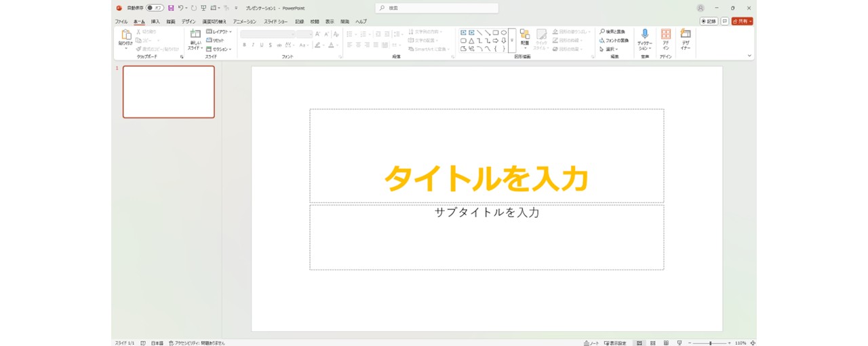Switch to Reading view in status bar
Screen dimensions: 868x346
666,343
